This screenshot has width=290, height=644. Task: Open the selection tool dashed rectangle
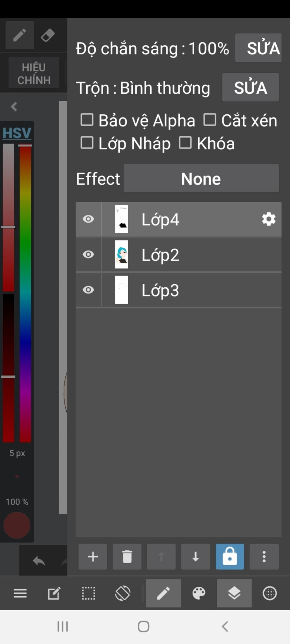click(89, 593)
